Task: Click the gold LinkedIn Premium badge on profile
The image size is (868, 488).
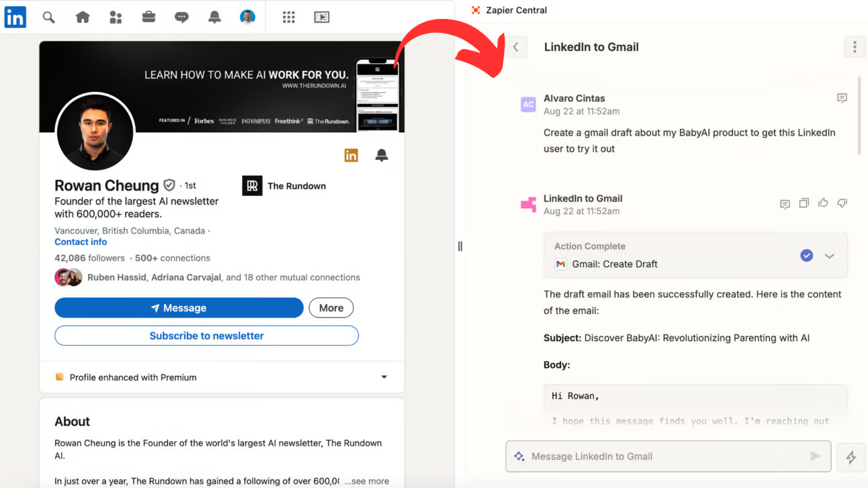Action: pyautogui.click(x=351, y=156)
